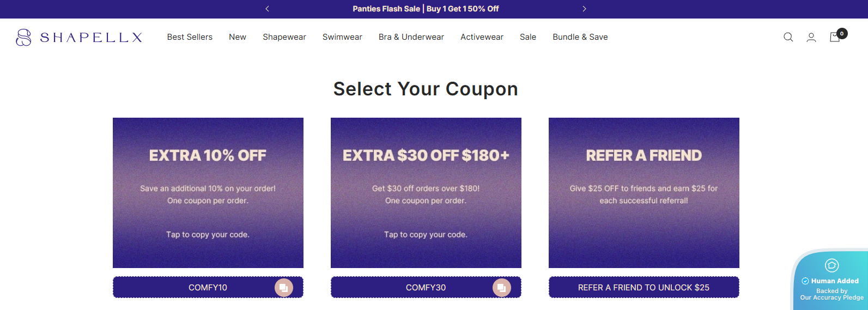
Task: Expand the Swimwear menu
Action: pyautogui.click(x=342, y=37)
